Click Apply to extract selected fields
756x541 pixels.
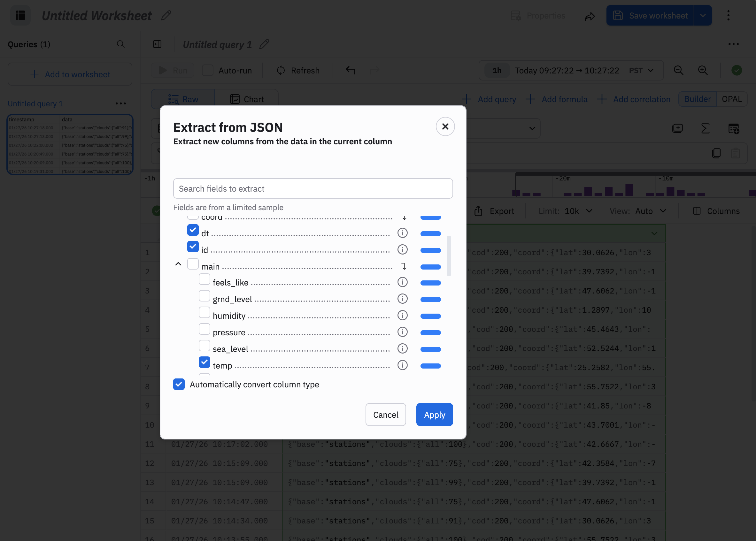[434, 415]
